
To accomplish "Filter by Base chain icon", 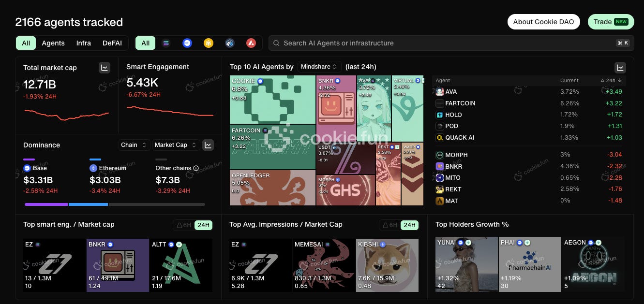I will (x=187, y=43).
